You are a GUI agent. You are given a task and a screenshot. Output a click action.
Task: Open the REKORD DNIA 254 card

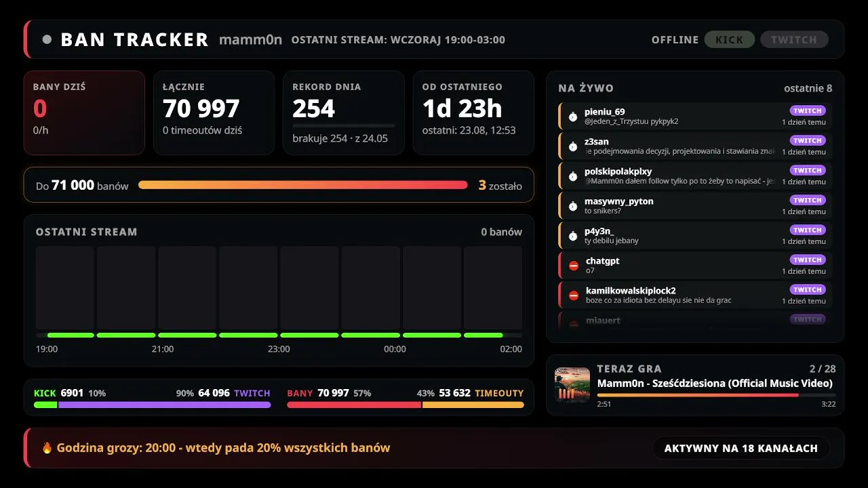[343, 113]
